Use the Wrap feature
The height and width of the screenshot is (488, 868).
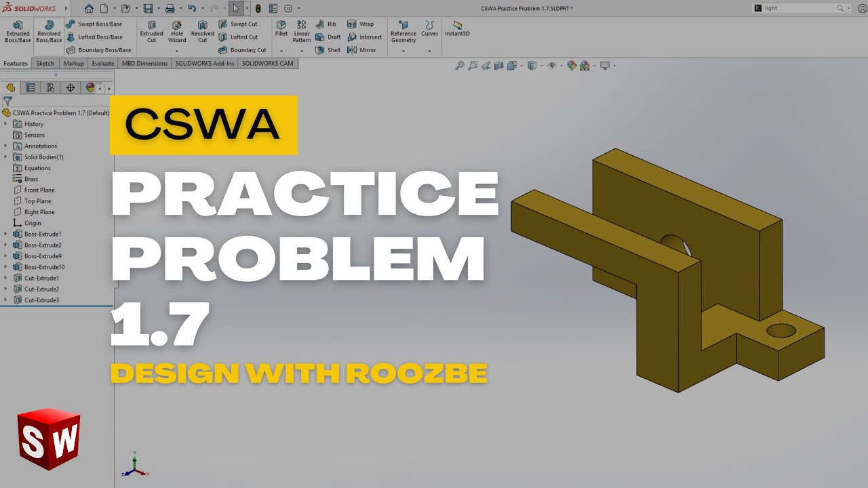360,24
